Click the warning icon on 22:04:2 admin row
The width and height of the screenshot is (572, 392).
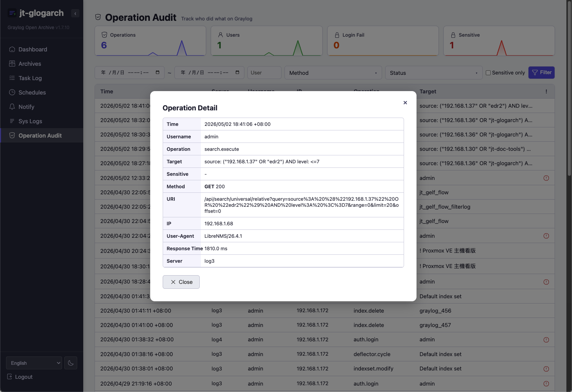pos(546,236)
